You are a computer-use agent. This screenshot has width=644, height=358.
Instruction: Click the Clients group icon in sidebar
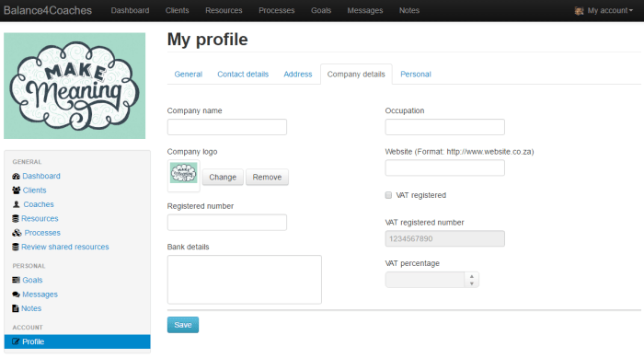point(16,191)
